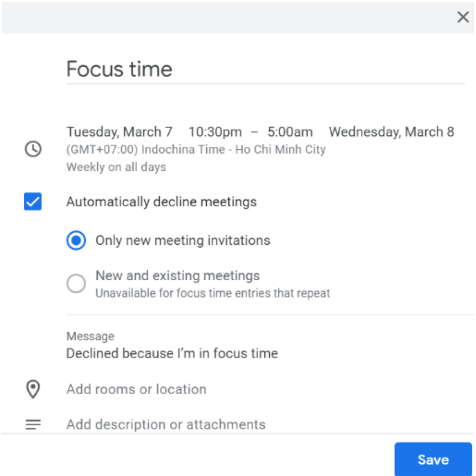
Task: Open the Tuesday, March 7 start date picker
Action: (119, 132)
